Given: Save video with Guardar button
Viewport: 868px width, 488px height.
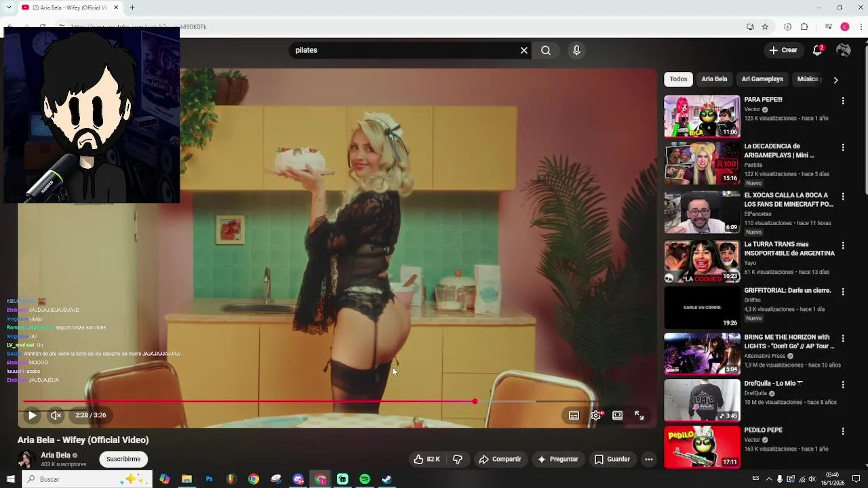Looking at the screenshot, I should (x=612, y=459).
